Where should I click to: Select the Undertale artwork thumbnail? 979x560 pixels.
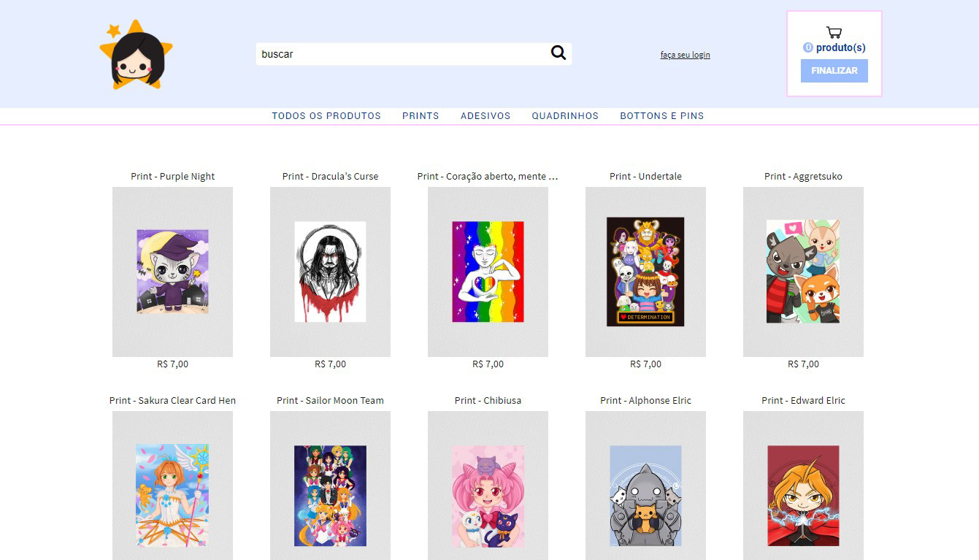point(645,272)
